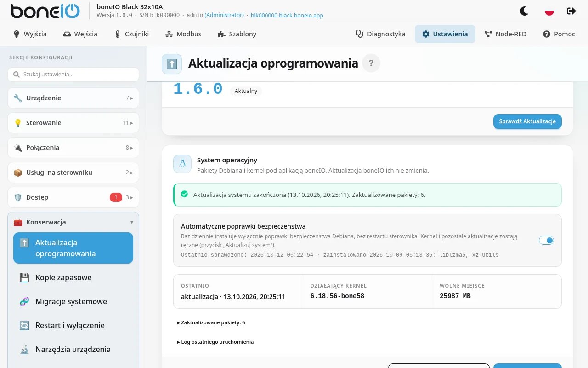Click Sprawdź Aktualizacje button
Screen dimensions: 588x368
click(x=527, y=121)
